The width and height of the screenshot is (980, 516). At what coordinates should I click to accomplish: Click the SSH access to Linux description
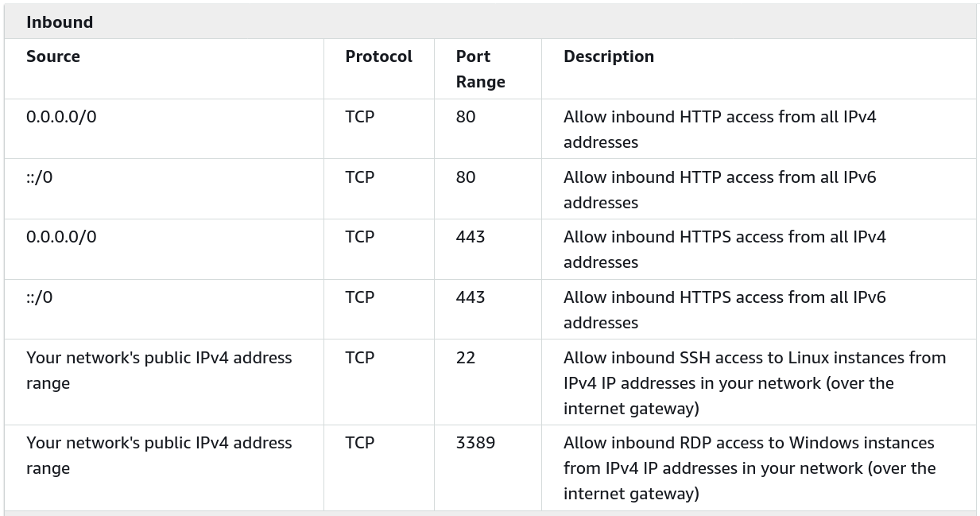[x=754, y=383]
